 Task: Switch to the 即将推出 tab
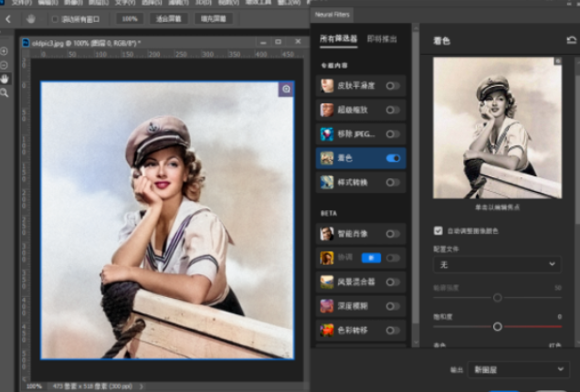[x=382, y=39]
